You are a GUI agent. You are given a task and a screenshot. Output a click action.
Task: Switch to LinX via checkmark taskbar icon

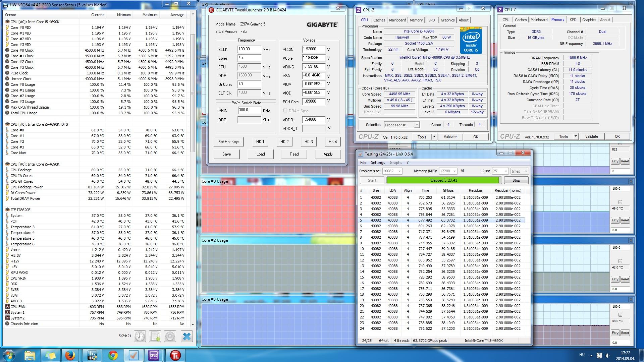tap(134, 355)
